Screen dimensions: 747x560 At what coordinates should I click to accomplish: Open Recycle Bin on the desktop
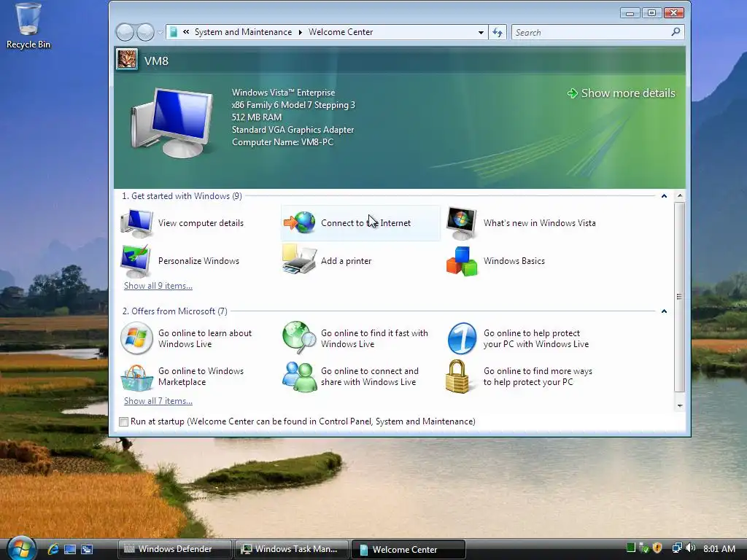(x=28, y=26)
